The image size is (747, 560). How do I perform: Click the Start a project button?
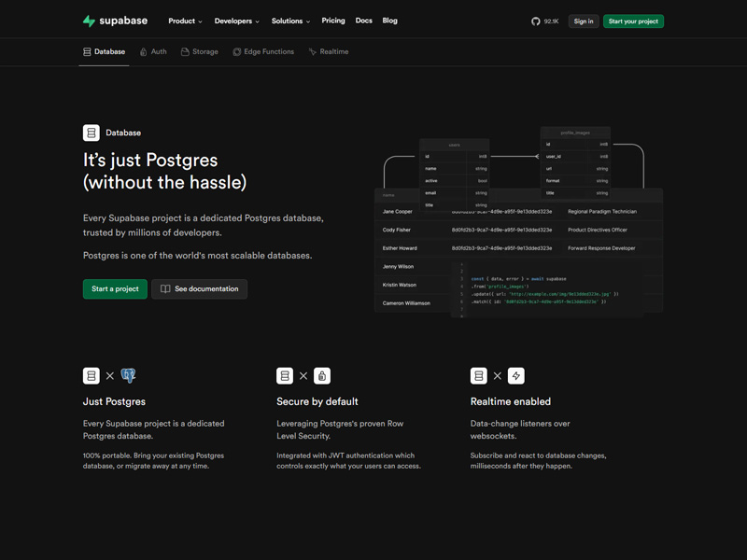115,289
